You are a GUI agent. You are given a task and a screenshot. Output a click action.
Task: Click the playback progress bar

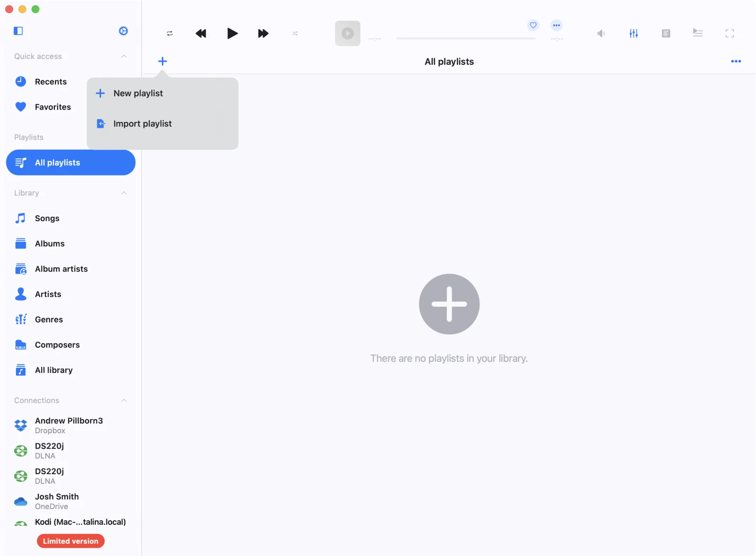(466, 38)
